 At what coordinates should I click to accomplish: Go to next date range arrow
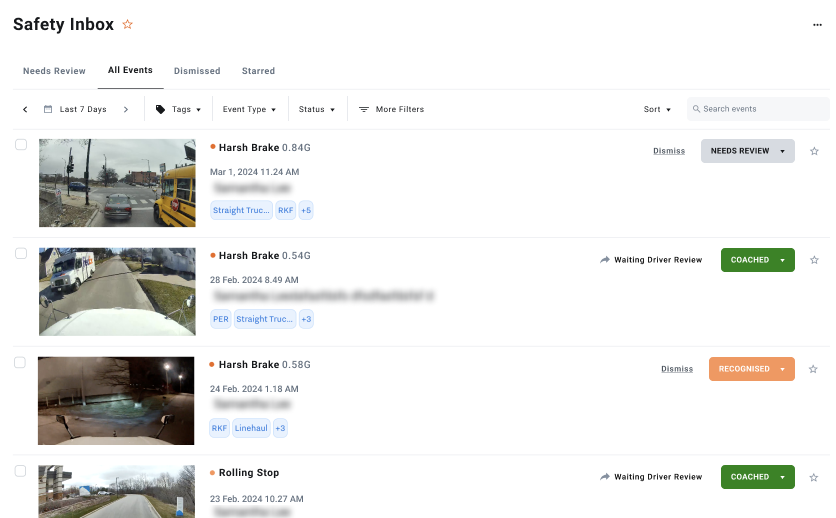(x=126, y=109)
